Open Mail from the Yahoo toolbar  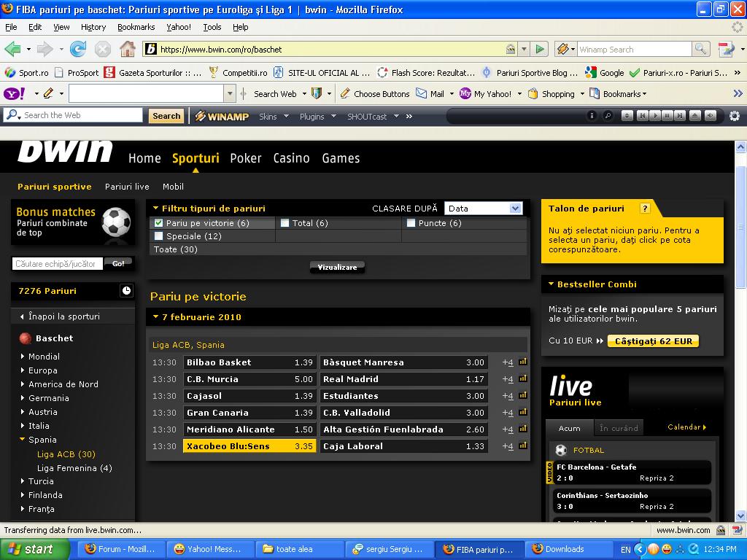[430, 94]
